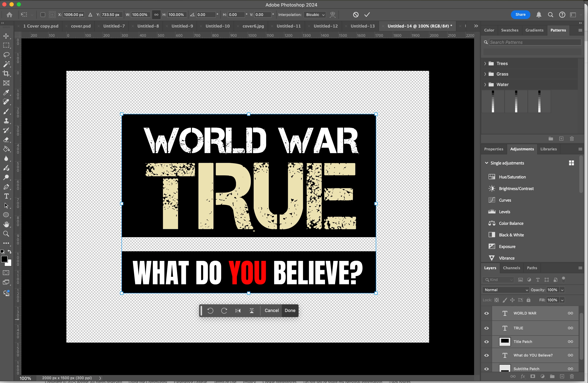Hide the WORLD WAR layer
The width and height of the screenshot is (588, 383).
pyautogui.click(x=486, y=313)
